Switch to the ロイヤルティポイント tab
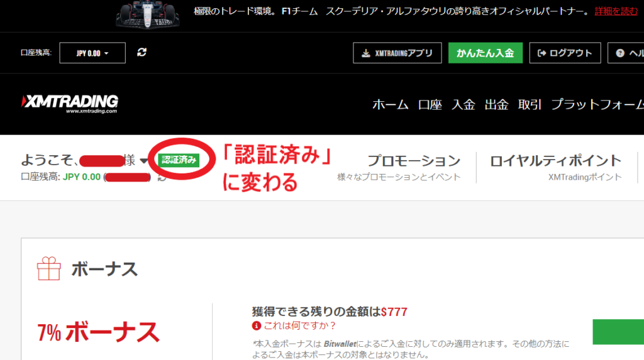 pos(555,161)
